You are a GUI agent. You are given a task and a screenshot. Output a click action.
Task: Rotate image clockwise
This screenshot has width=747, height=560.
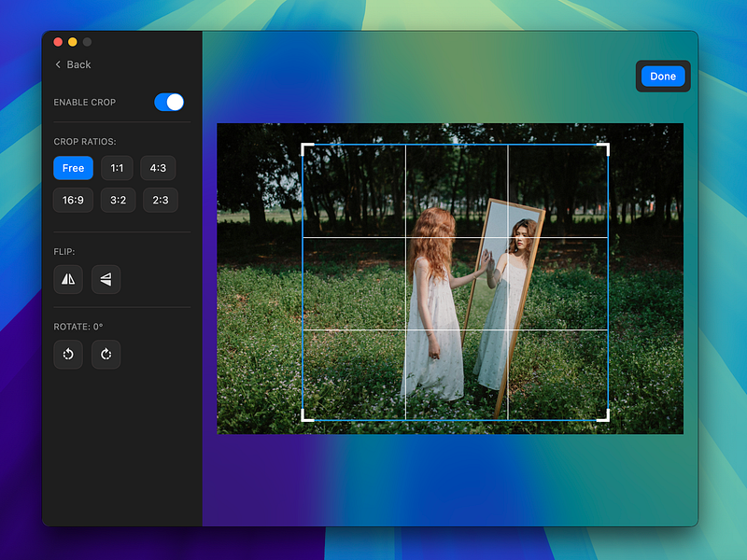point(106,355)
